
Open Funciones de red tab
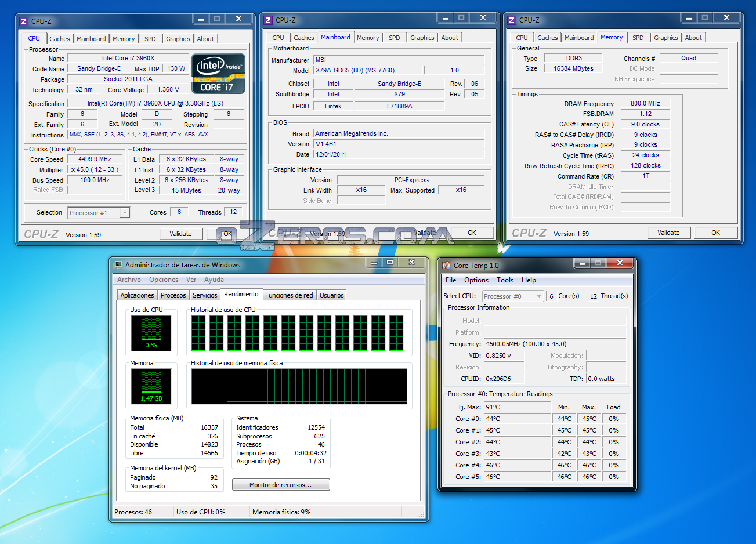(x=289, y=295)
